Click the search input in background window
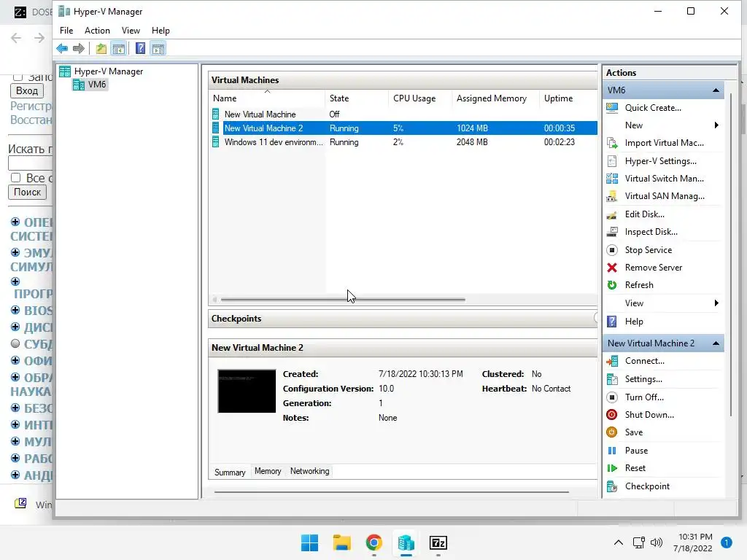 tap(31, 163)
